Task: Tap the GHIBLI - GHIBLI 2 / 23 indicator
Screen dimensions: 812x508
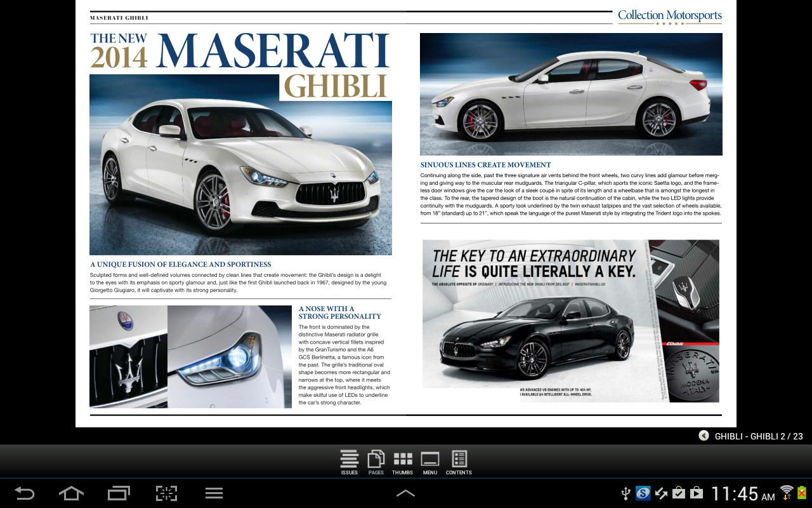Action: [x=759, y=436]
